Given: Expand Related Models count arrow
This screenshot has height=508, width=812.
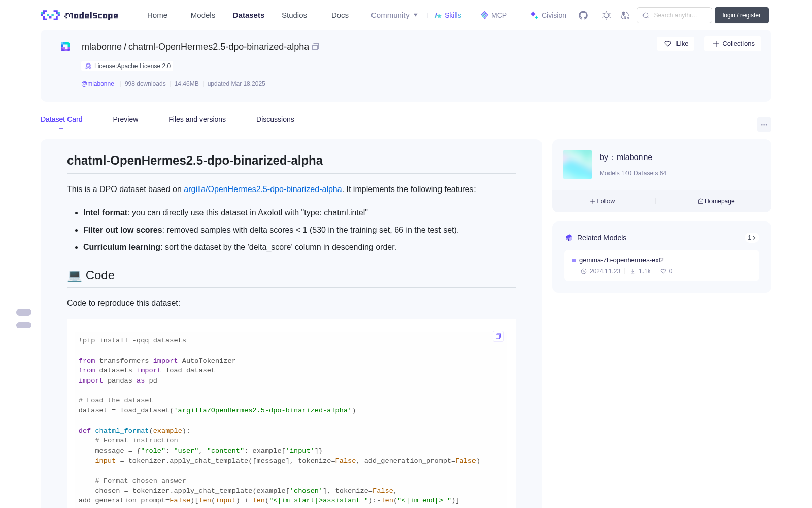Looking at the screenshot, I should (x=752, y=238).
